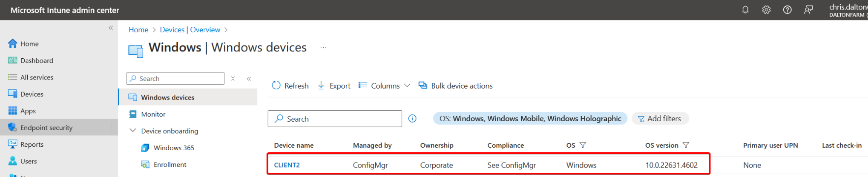The width and height of the screenshot is (868, 177).
Task: Click Devices | Overview breadcrumb link
Action: point(190,30)
